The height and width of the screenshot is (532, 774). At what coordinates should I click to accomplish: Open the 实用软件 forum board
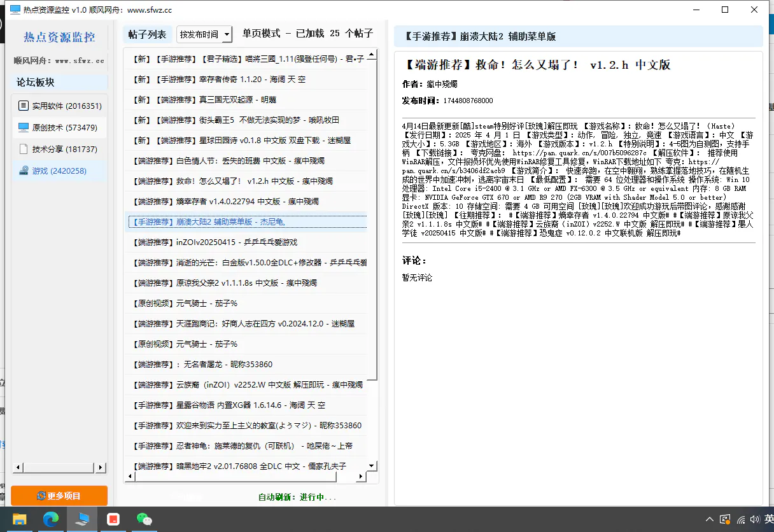tap(59, 106)
